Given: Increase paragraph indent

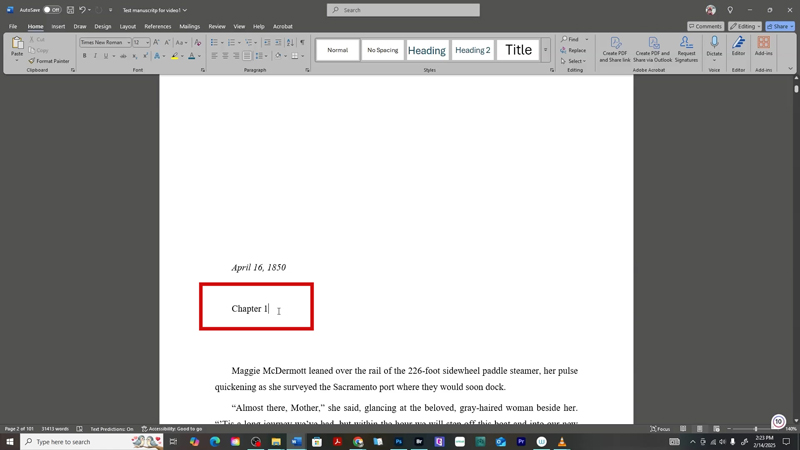Looking at the screenshot, I should pos(278,42).
